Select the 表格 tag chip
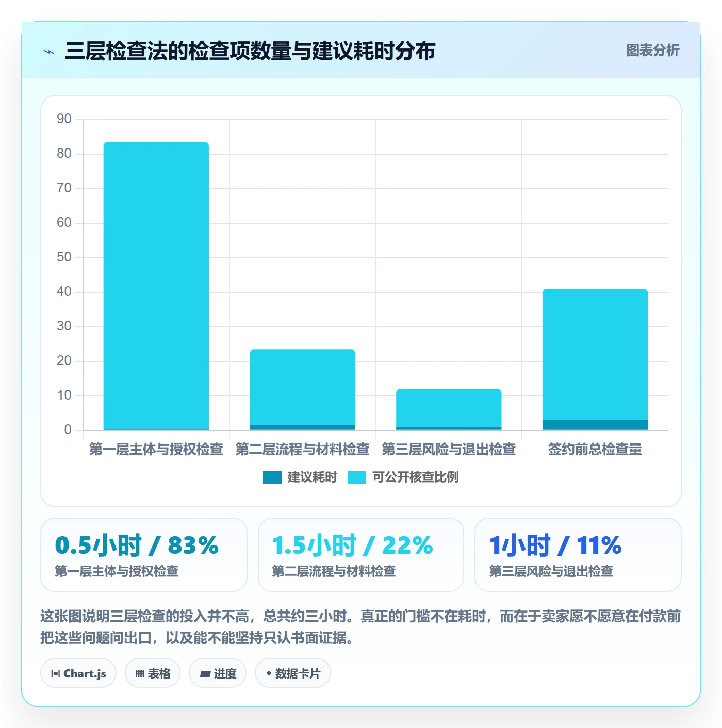The height and width of the screenshot is (728, 722). [x=153, y=673]
